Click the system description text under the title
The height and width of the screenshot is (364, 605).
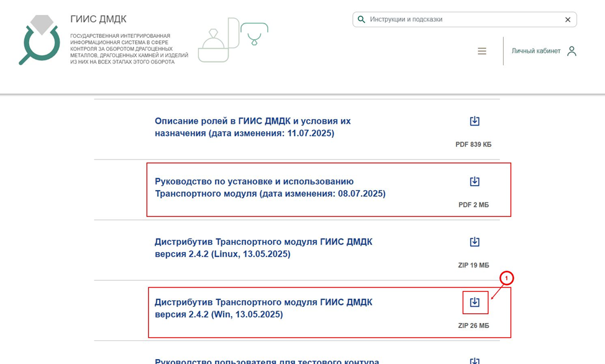[x=129, y=48]
